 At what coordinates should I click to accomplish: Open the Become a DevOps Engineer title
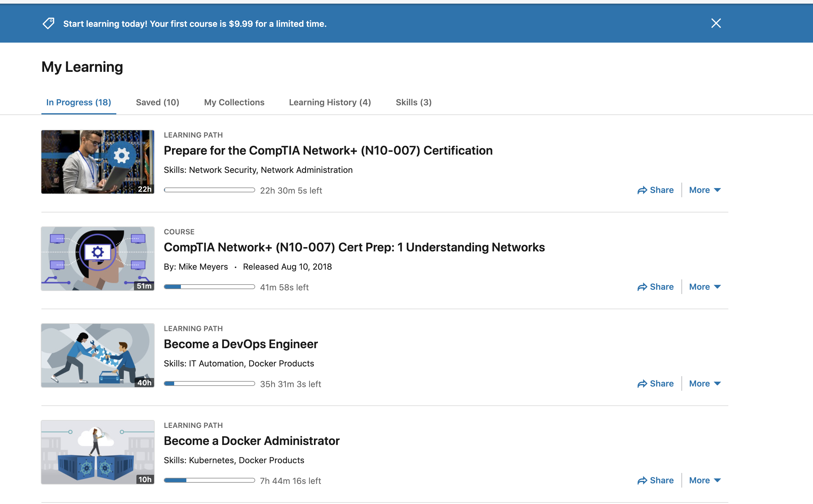pos(241,344)
